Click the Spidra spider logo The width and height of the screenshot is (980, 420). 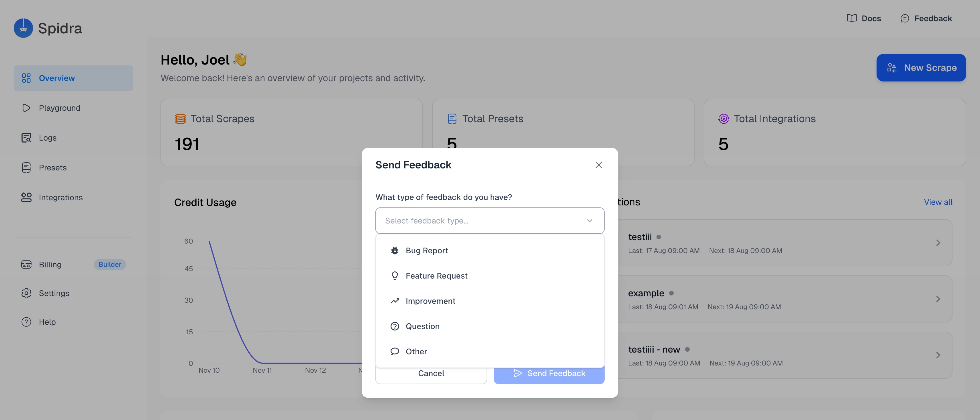tap(23, 28)
